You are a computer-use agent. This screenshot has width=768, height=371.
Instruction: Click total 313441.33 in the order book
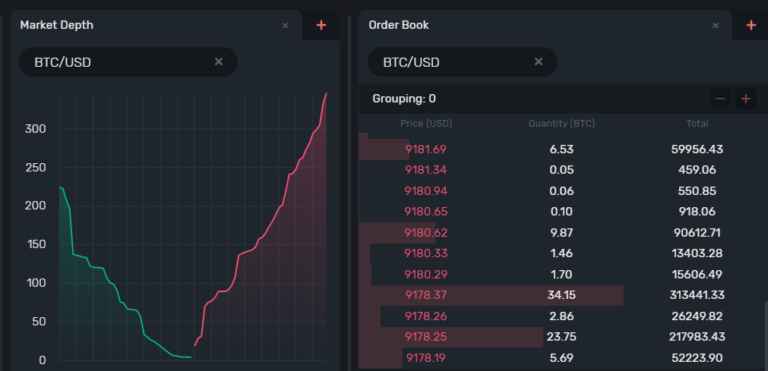pos(697,295)
